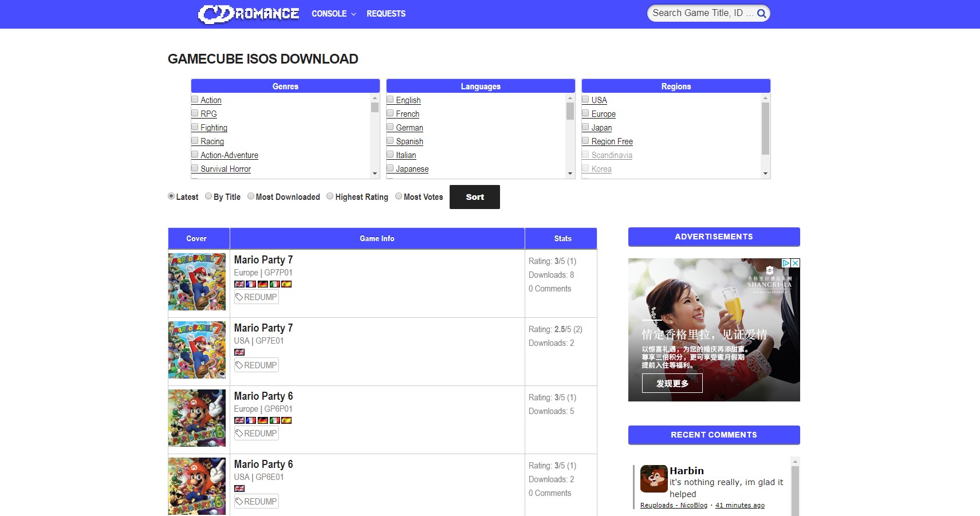Open Mario Party 7 Europe cover thumbnail
Viewport: 980px width, 516px height.
point(197,282)
